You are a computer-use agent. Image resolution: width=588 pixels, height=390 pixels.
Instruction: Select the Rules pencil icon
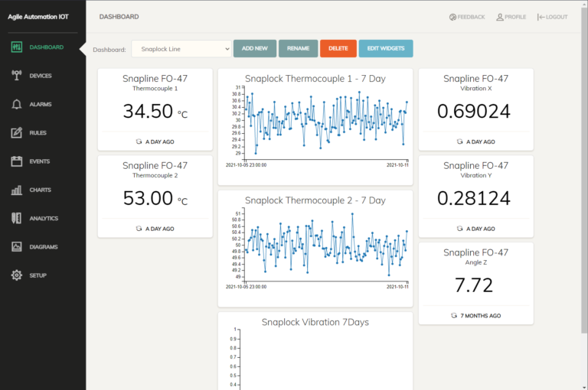coord(17,133)
